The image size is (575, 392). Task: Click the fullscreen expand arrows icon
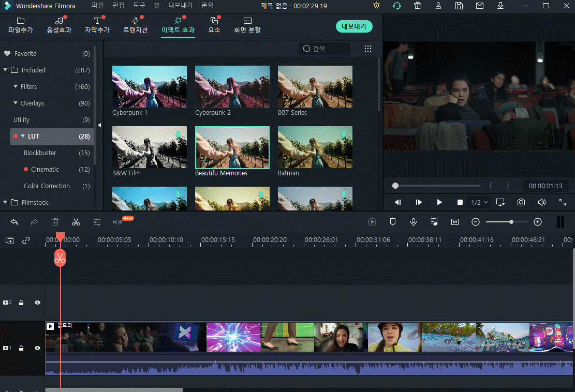562,202
